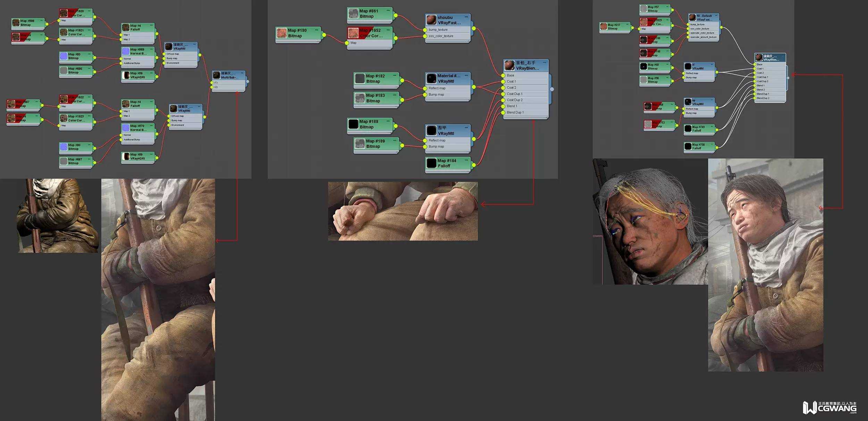Viewport: 868px width, 421px height.
Task: Click the sss_color_texture slot label
Action: click(441, 36)
